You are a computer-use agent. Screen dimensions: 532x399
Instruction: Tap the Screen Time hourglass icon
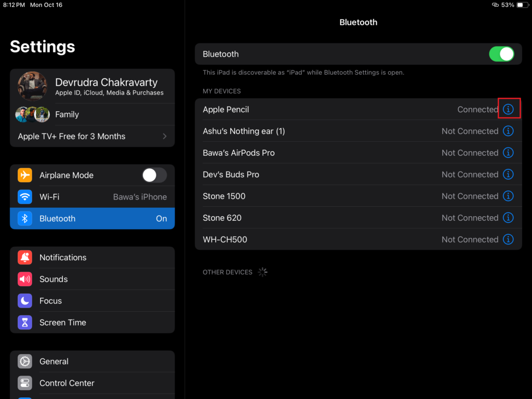tap(25, 323)
